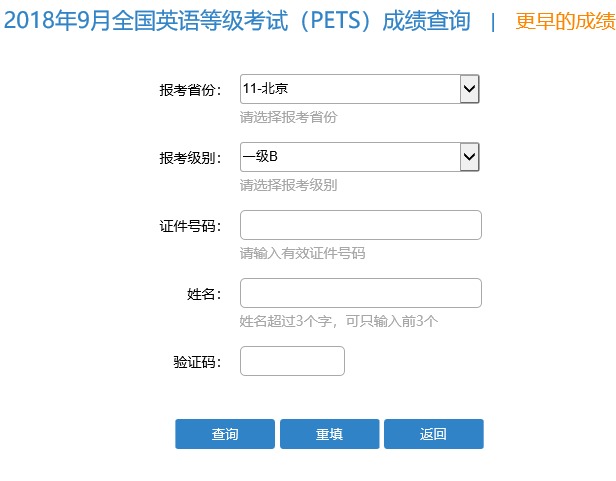Image resolution: width=616 pixels, height=481 pixels.
Task: Select the 验证码 input box
Action: point(292,361)
